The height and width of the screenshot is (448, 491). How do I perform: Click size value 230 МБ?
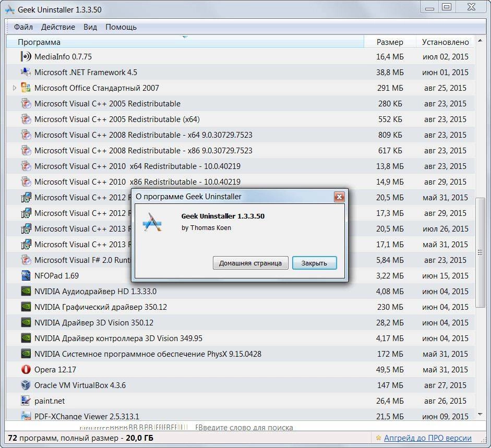click(390, 307)
